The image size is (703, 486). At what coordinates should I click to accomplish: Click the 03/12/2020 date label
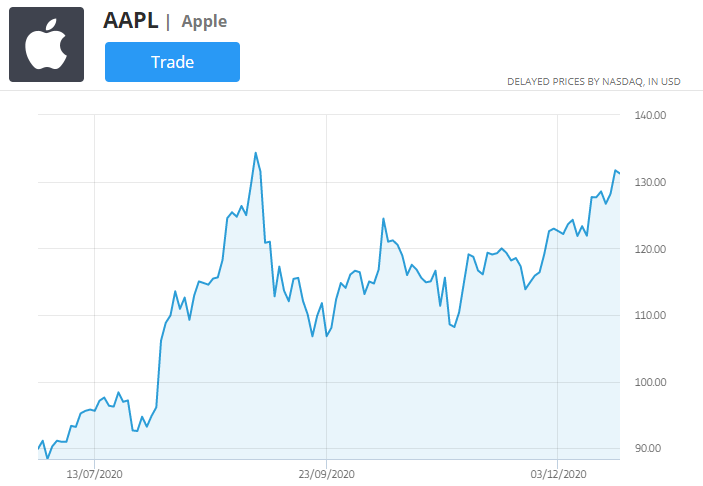(x=559, y=472)
